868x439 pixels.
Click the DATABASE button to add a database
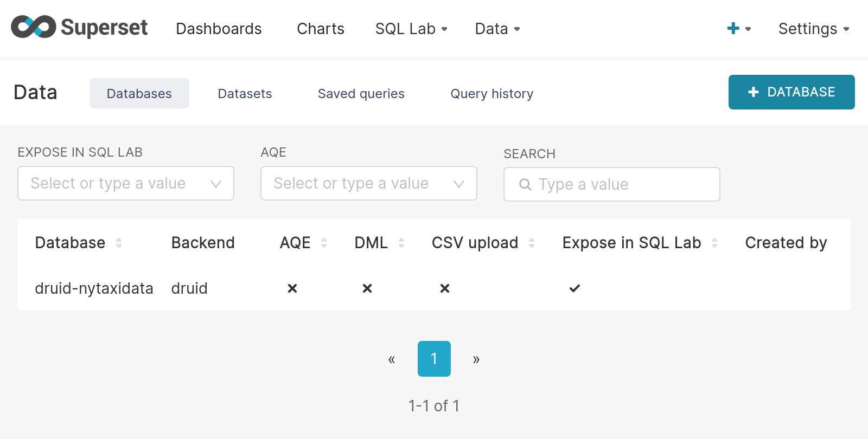tap(791, 92)
